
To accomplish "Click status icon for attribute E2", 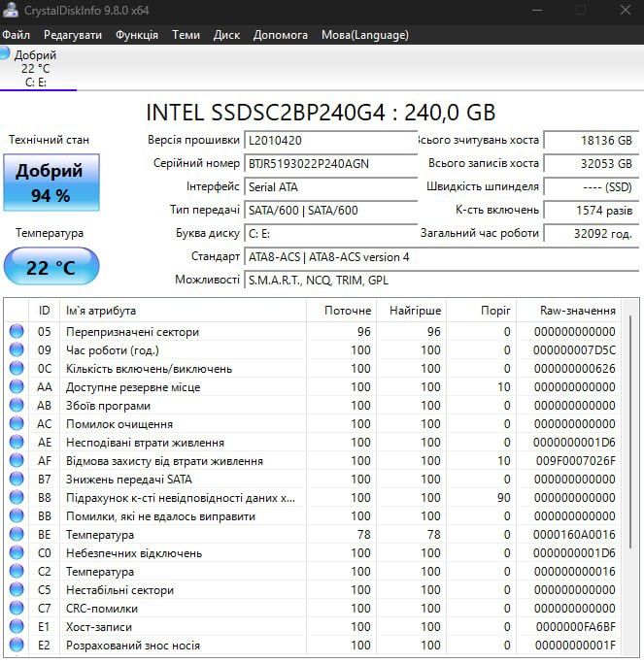I will [x=17, y=646].
